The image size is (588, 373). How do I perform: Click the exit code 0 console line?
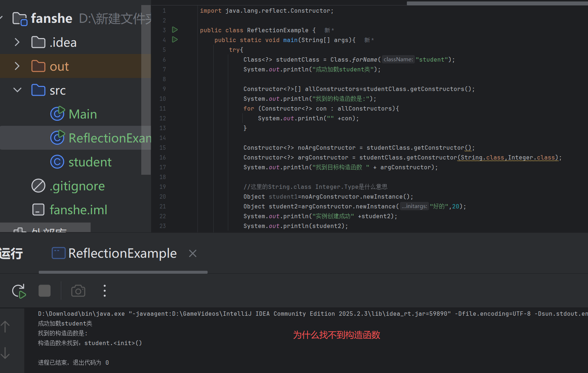[x=74, y=363]
